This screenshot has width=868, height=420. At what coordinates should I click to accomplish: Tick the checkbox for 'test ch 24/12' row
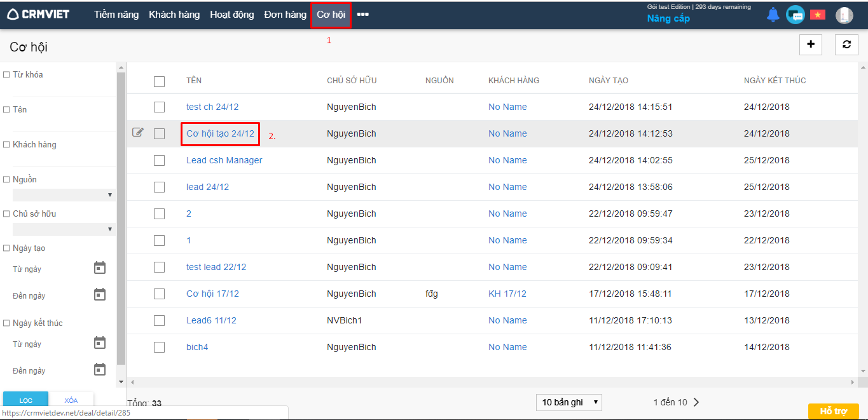pyautogui.click(x=159, y=107)
